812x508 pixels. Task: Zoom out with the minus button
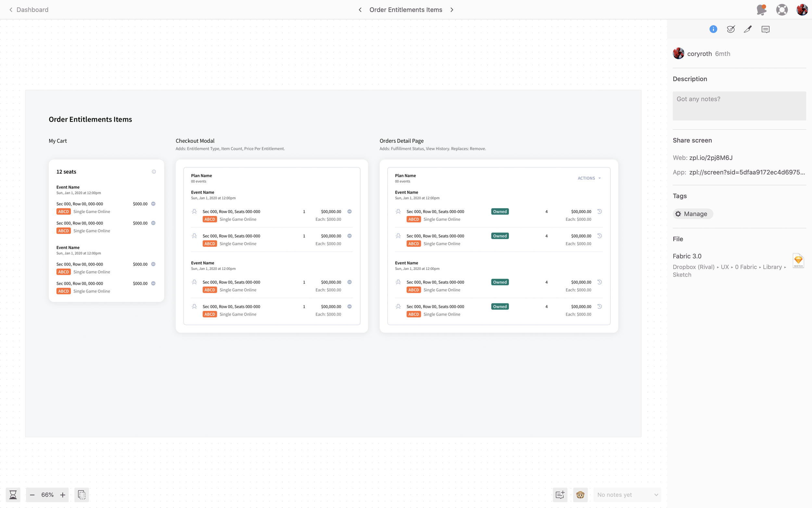(x=32, y=495)
